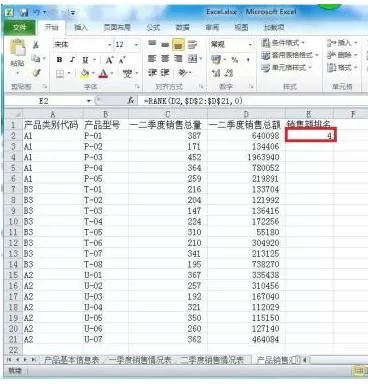Open the Insert (插入) cells dropdown
368x384 pixels.
click(342, 43)
